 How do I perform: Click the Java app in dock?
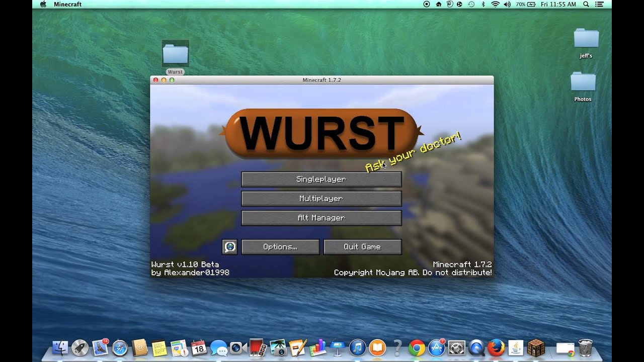(x=516, y=347)
